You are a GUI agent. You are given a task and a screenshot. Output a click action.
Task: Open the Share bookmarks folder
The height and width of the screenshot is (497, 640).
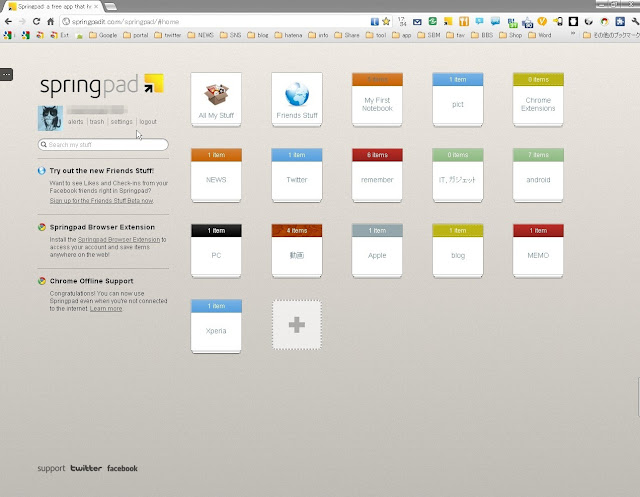pos(347,35)
